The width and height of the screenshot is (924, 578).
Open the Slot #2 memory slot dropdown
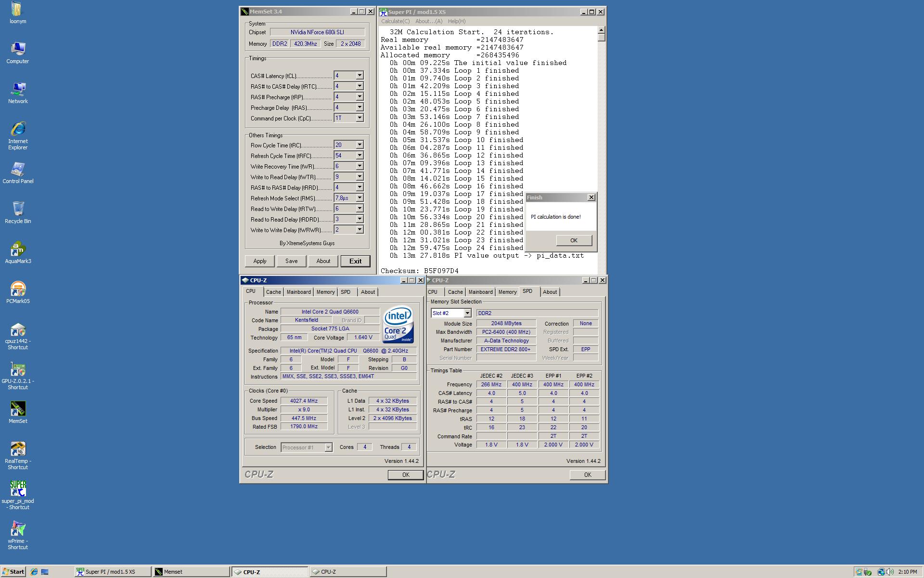coord(467,313)
